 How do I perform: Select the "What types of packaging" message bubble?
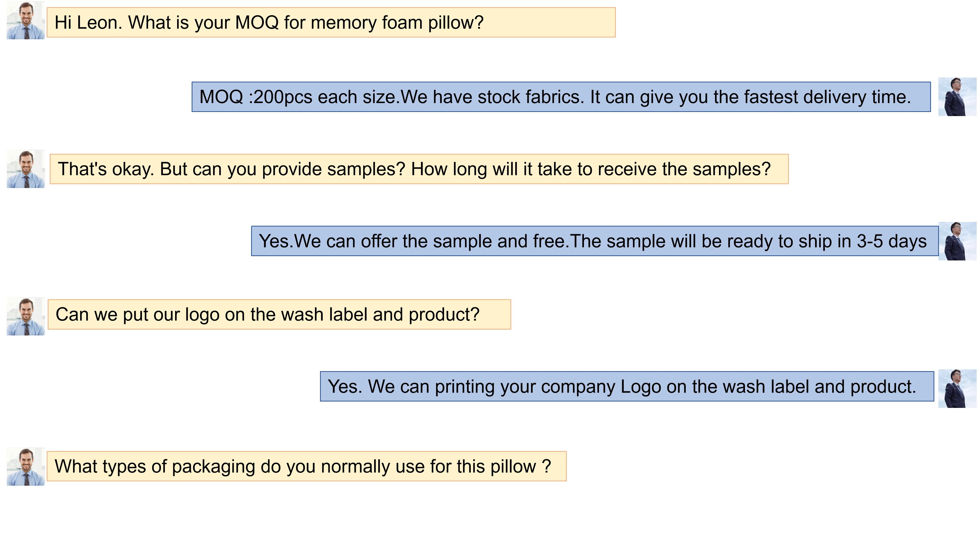coord(306,466)
